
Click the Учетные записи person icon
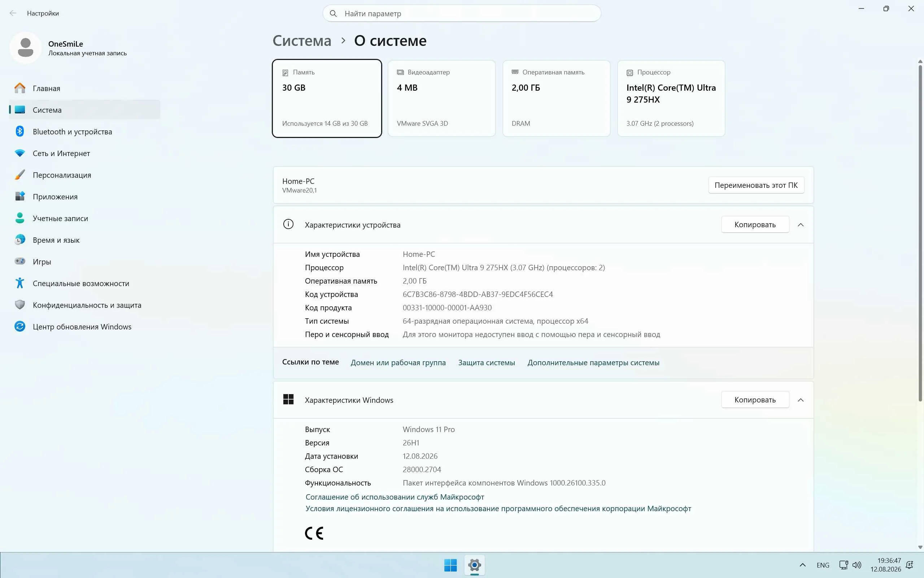click(20, 218)
